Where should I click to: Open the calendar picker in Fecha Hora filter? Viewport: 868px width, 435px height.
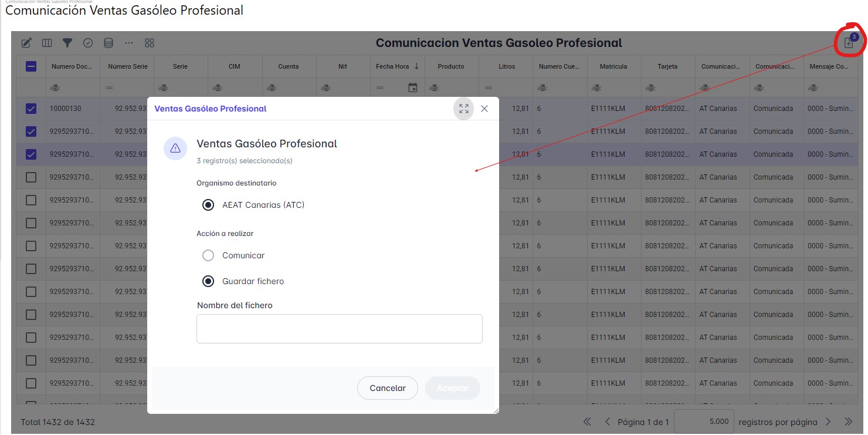[x=413, y=88]
